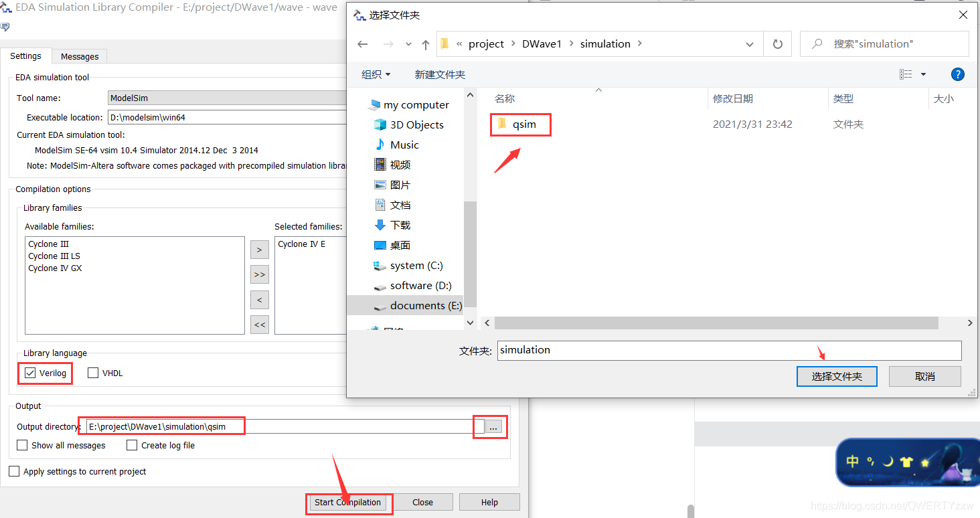The height and width of the screenshot is (518, 980).
Task: Expand the address bar history dropdown
Action: (750, 44)
